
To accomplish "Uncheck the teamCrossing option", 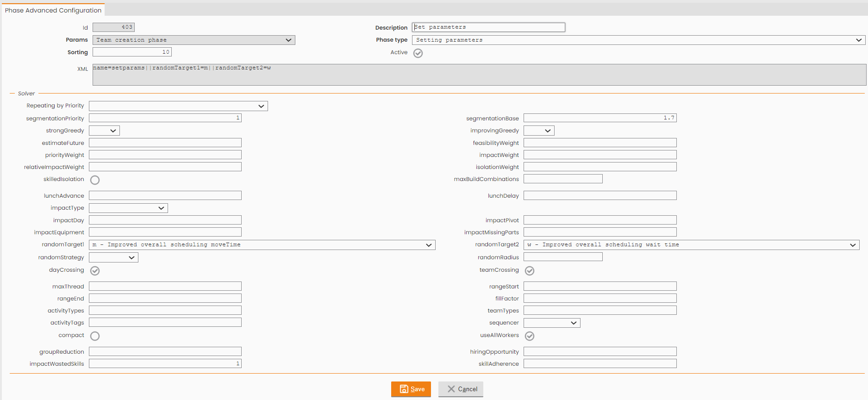I will tap(530, 271).
